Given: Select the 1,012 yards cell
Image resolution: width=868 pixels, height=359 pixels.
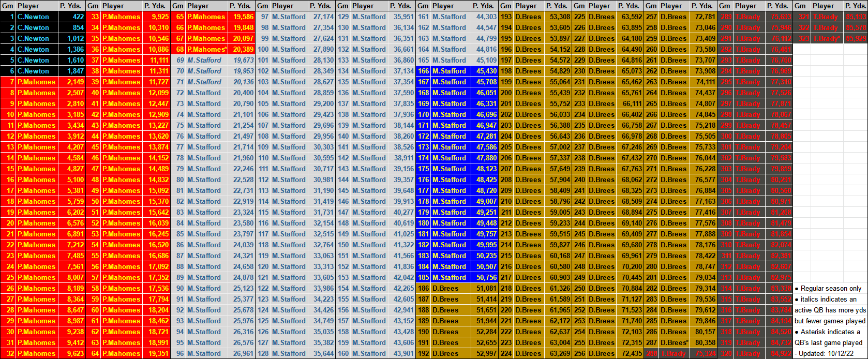Looking at the screenshot, I should pos(71,38).
